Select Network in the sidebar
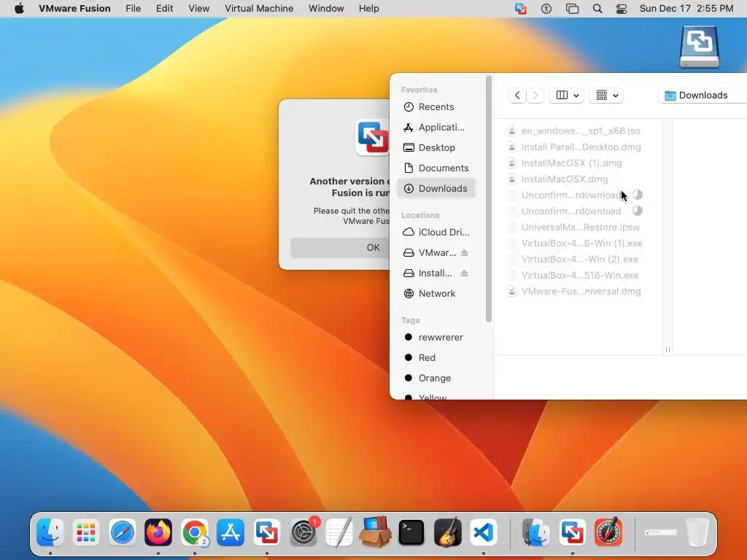This screenshot has width=747, height=560. [436, 293]
